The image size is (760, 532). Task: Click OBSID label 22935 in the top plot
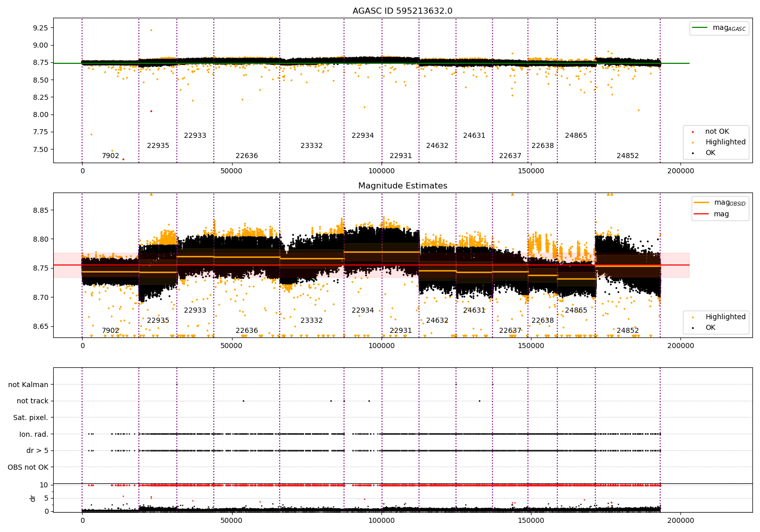coord(158,146)
